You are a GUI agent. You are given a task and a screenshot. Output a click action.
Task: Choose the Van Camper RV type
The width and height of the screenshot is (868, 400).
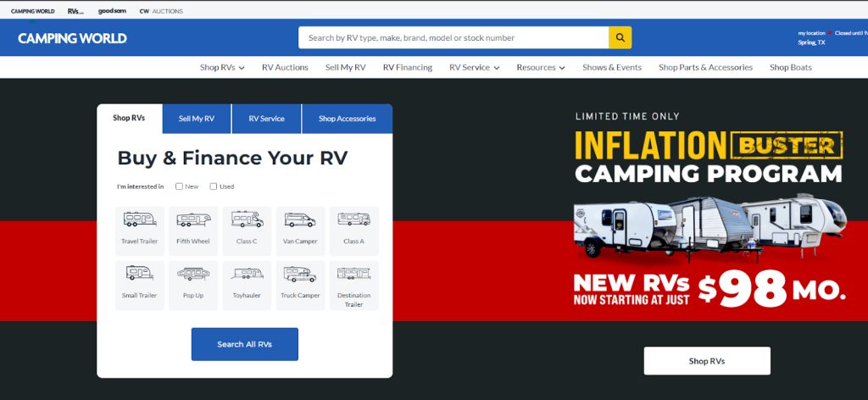(301, 231)
